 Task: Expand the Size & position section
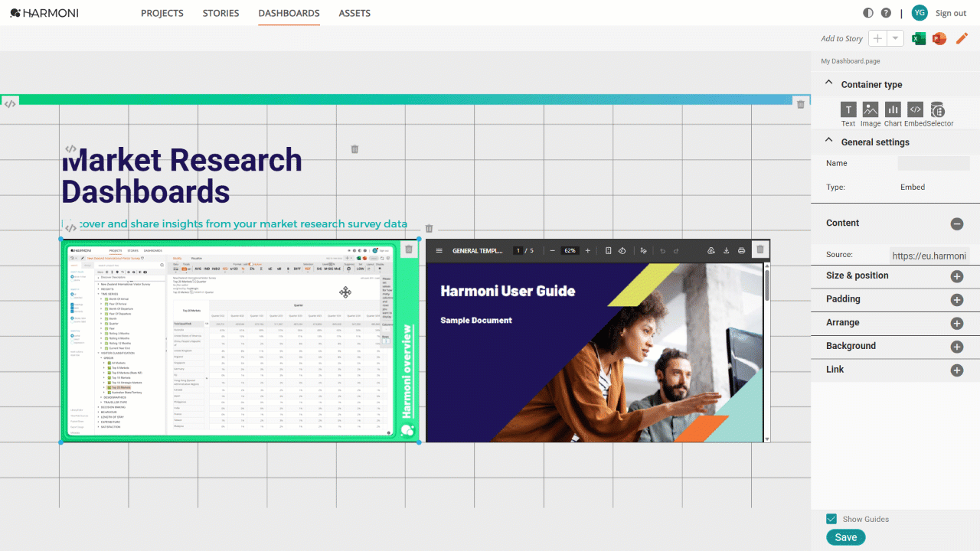(x=957, y=276)
